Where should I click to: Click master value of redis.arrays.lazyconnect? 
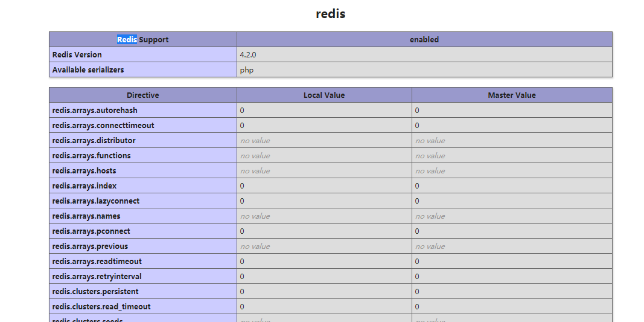click(417, 201)
